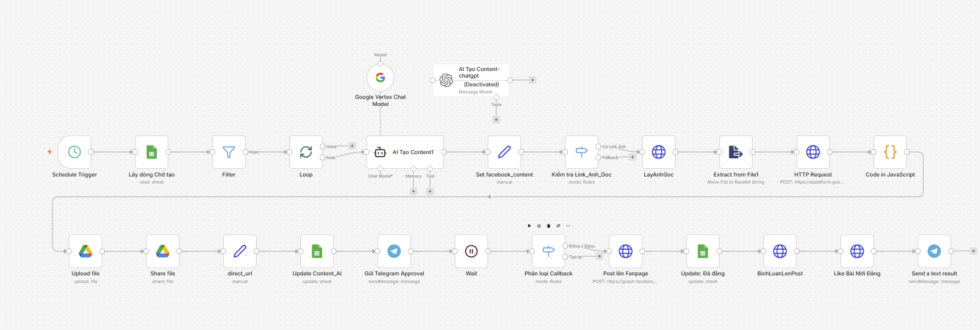Open the Upload file Google Drive node

[x=85, y=251]
